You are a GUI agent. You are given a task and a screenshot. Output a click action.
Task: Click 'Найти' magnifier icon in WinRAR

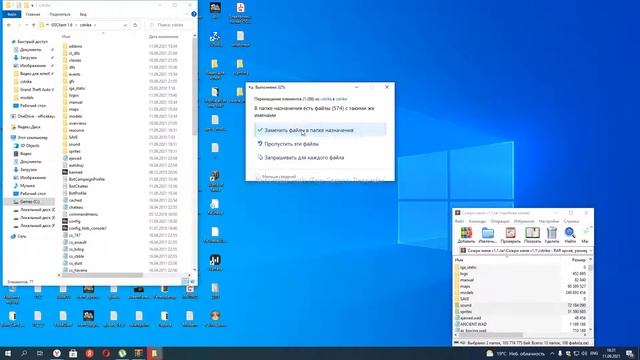570,236
